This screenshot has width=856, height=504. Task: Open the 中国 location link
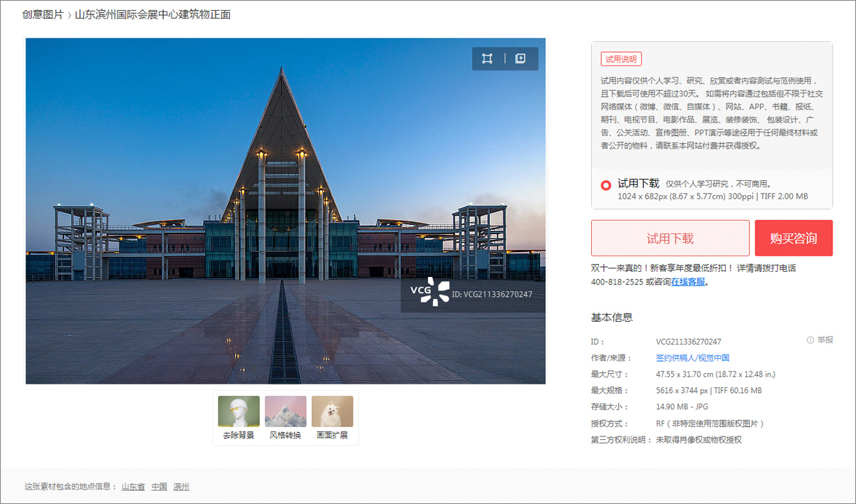point(158,486)
